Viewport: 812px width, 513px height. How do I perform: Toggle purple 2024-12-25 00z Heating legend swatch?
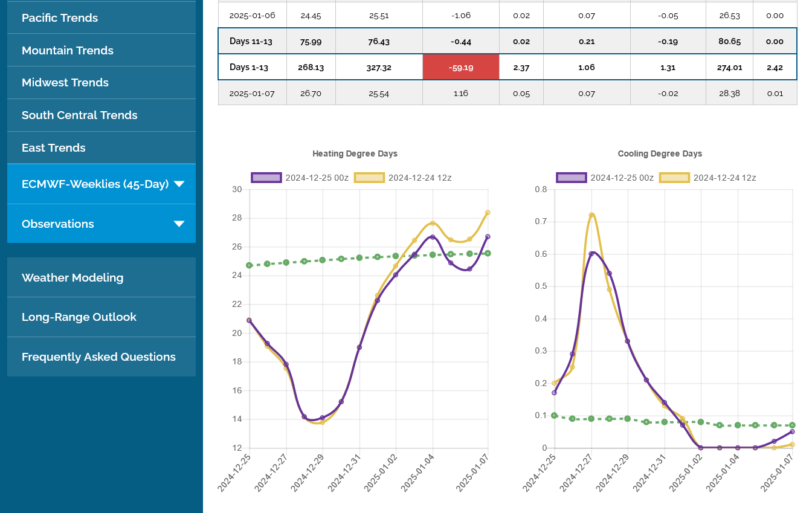click(266, 178)
